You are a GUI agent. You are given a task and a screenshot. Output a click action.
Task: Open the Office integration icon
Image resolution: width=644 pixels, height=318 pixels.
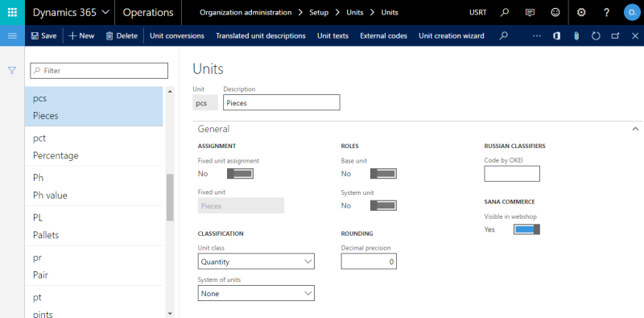[x=556, y=35]
